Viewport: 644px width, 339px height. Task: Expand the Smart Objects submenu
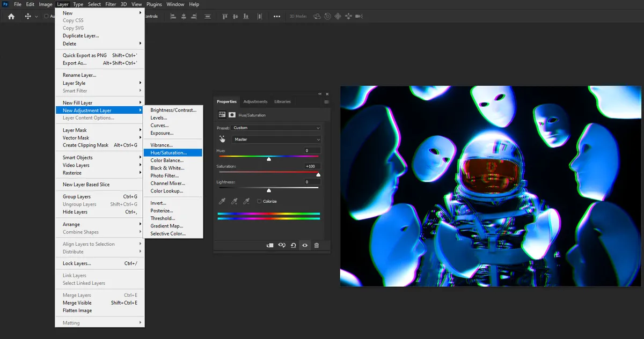(100, 157)
